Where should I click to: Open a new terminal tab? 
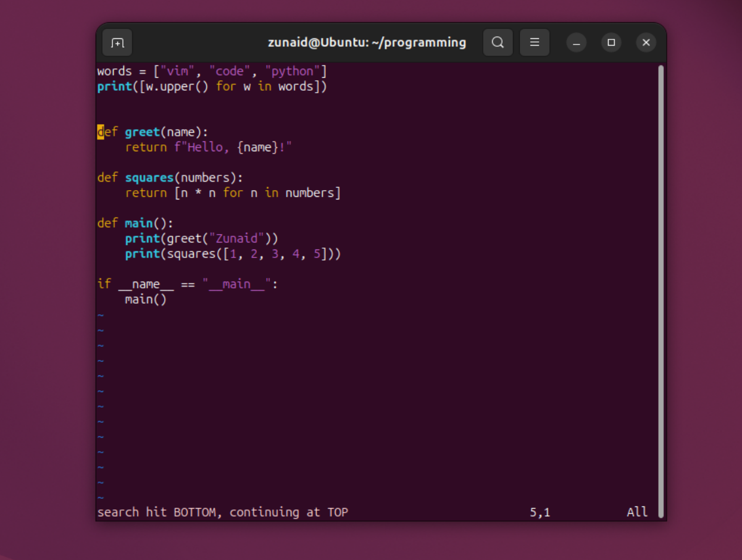[117, 43]
